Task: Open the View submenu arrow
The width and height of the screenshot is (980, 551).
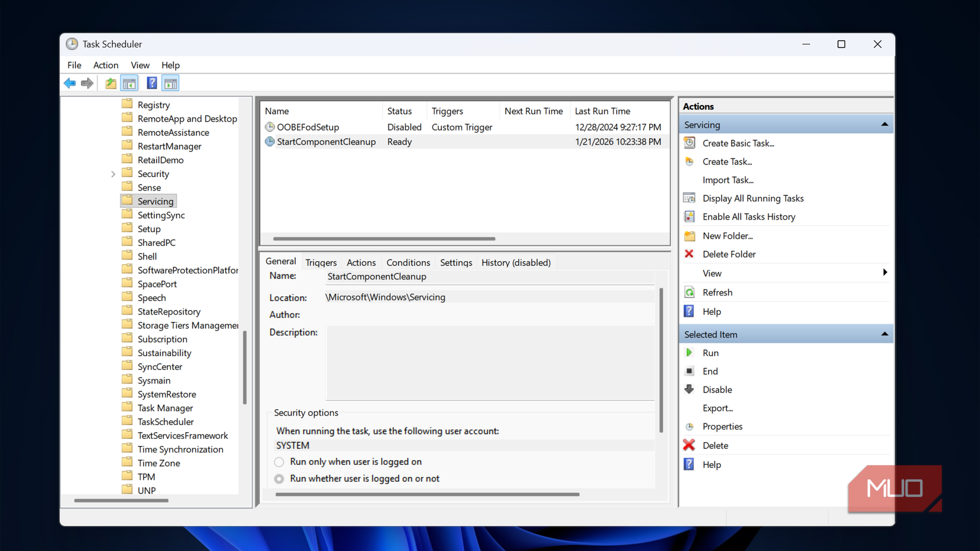Action: click(x=884, y=273)
